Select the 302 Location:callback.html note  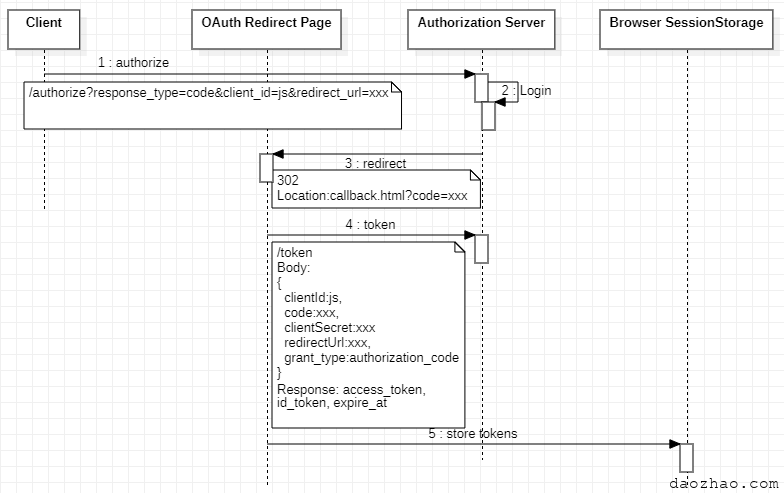[x=376, y=188]
